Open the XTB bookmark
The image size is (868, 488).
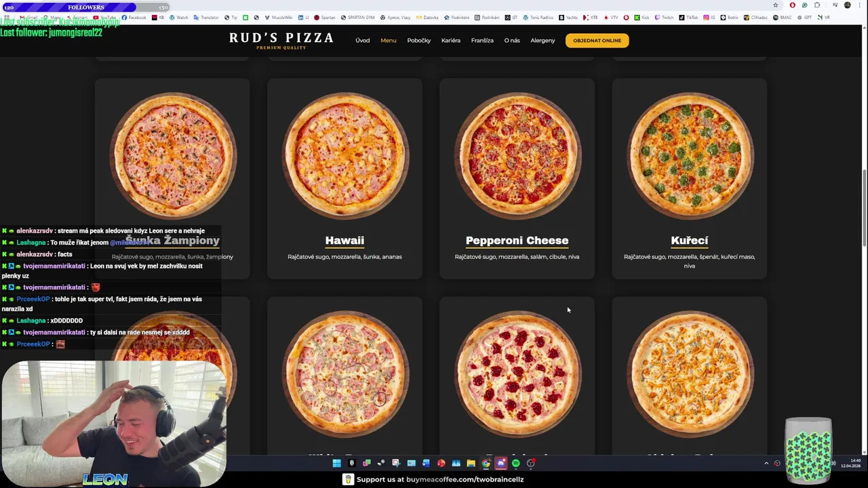(590, 18)
